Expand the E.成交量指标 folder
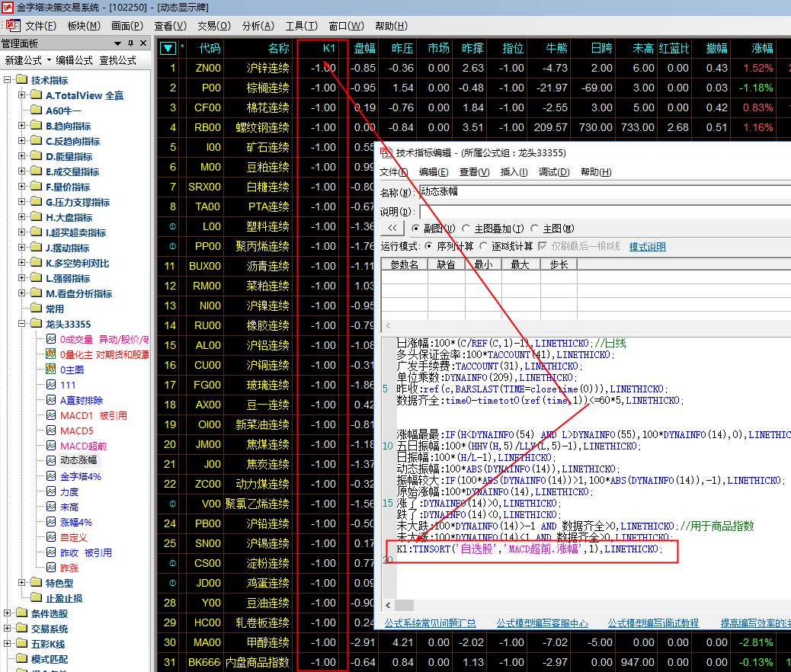Image resolution: width=791 pixels, height=672 pixels. 21,171
